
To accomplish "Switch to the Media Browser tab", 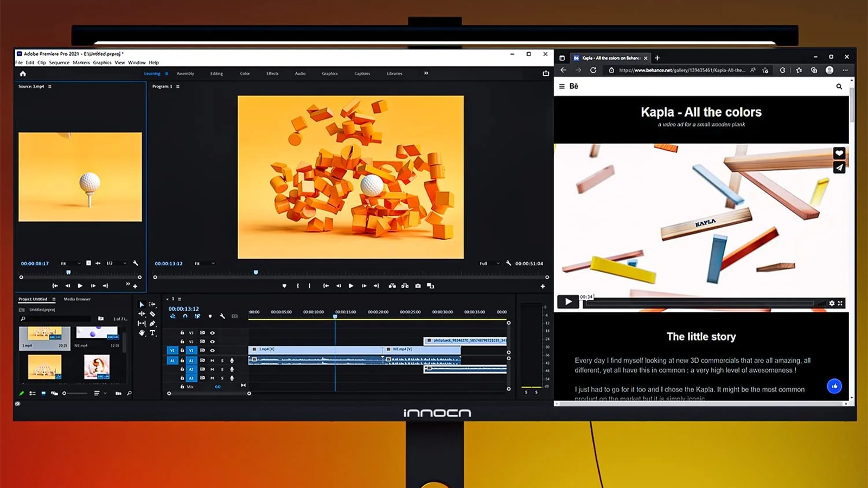I will [77, 299].
